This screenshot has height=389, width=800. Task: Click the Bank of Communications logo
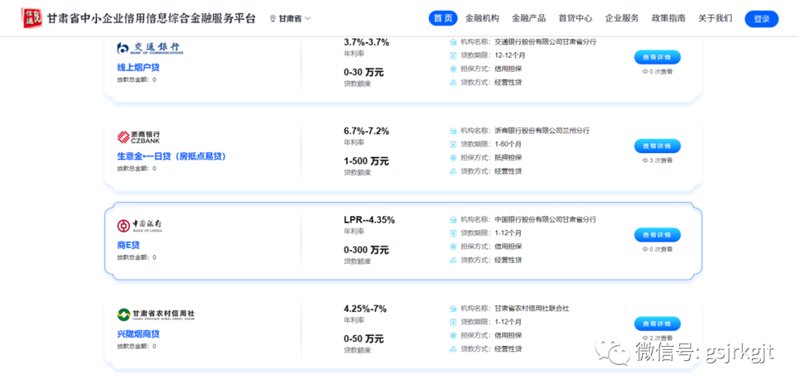[149, 48]
